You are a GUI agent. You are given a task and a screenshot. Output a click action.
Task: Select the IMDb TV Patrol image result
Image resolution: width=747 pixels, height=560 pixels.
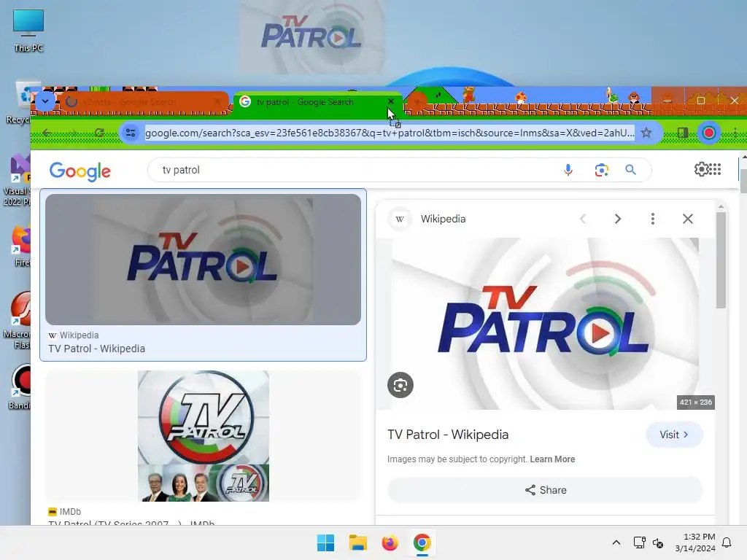[x=204, y=436]
